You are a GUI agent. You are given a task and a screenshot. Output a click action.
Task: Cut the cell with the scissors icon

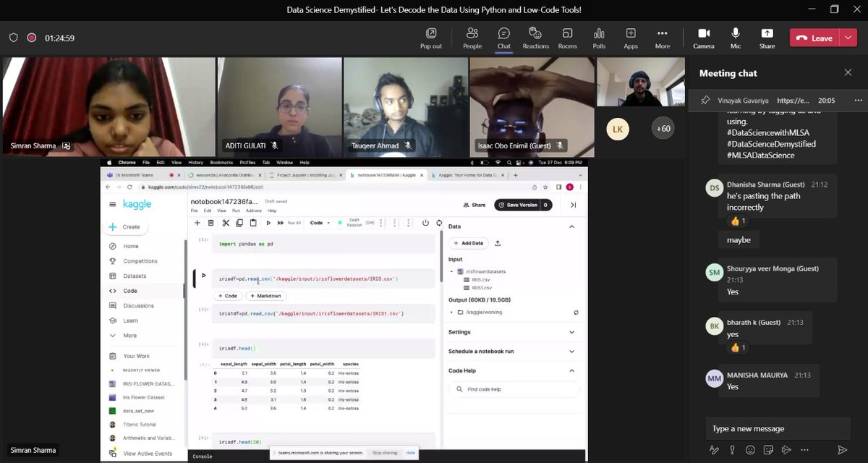click(226, 223)
